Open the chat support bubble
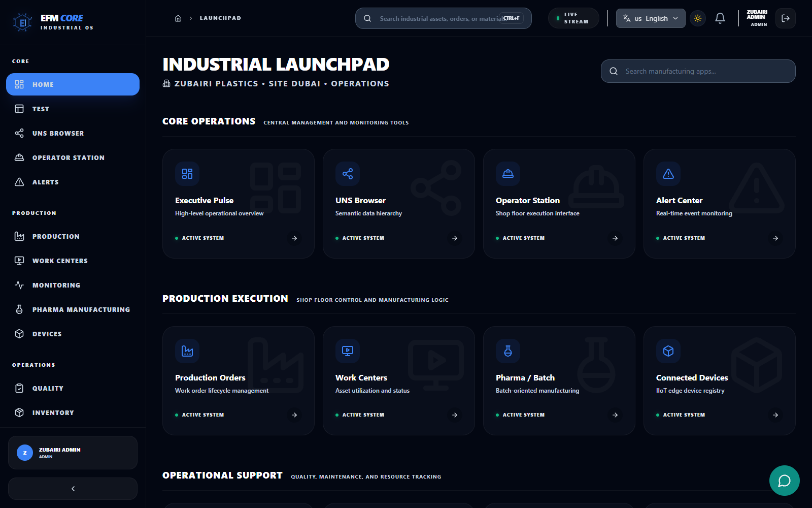Screen dimensions: 812x508 tap(784, 481)
